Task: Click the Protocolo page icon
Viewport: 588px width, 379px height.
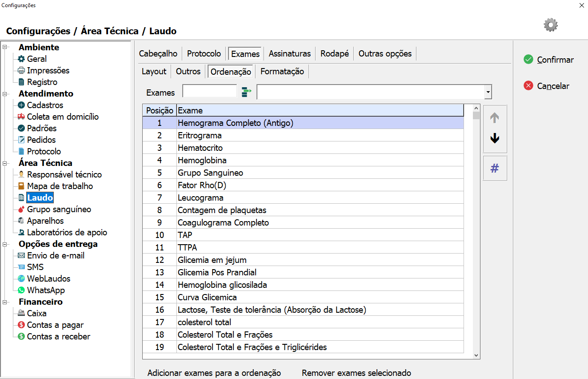Action: [x=21, y=151]
